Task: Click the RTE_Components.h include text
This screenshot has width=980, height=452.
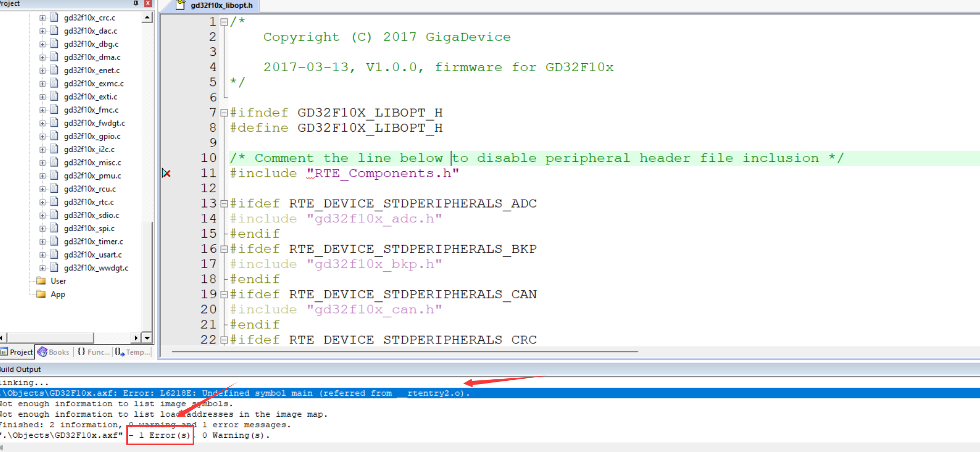Action: pyautogui.click(x=383, y=173)
